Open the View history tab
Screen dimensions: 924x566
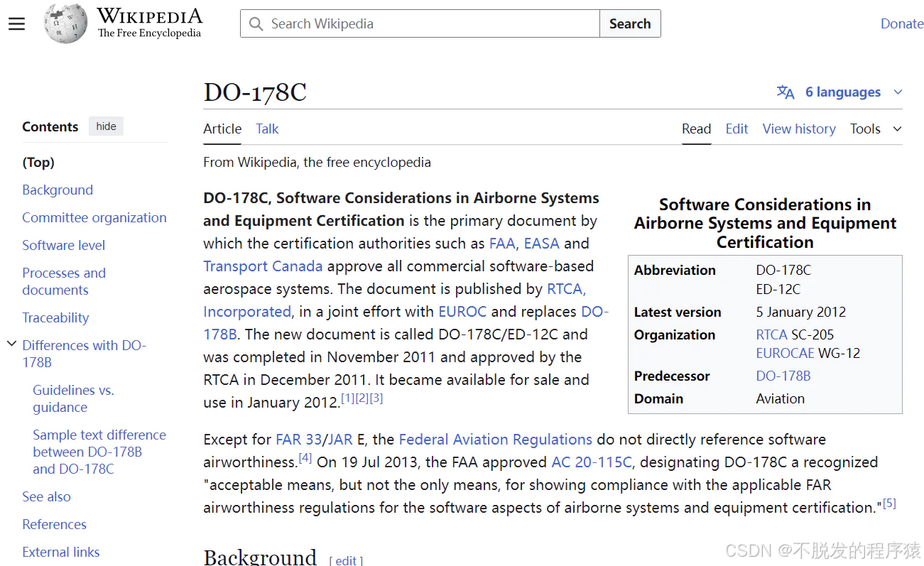799,129
